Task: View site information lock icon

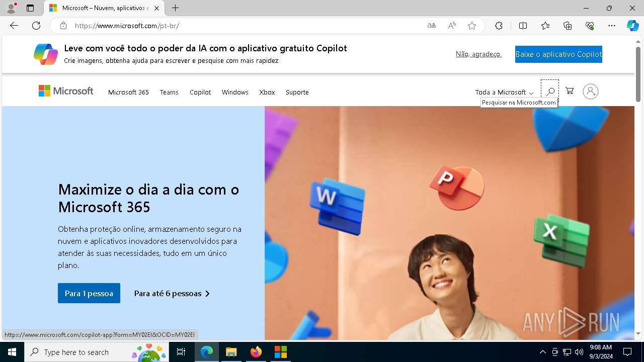Action: click(63, 26)
